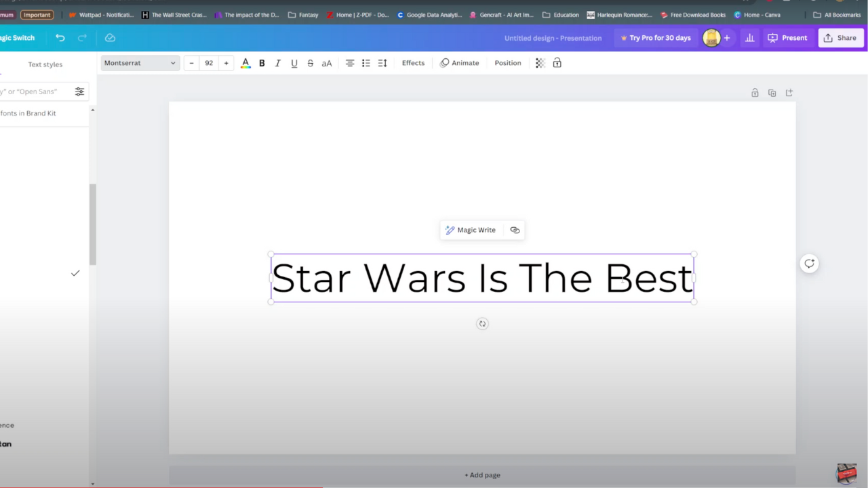Open the analytics bar chart icon

[749, 38]
